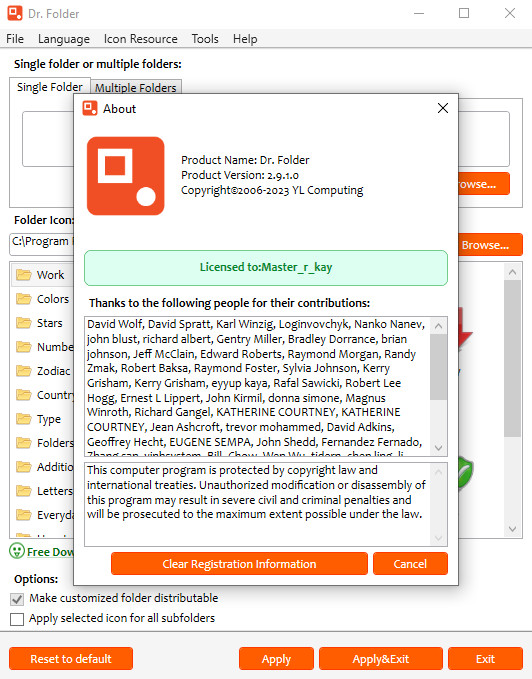The image size is (532, 679).
Task: Click the contributors list scroll-up arrow
Action: (x=438, y=326)
